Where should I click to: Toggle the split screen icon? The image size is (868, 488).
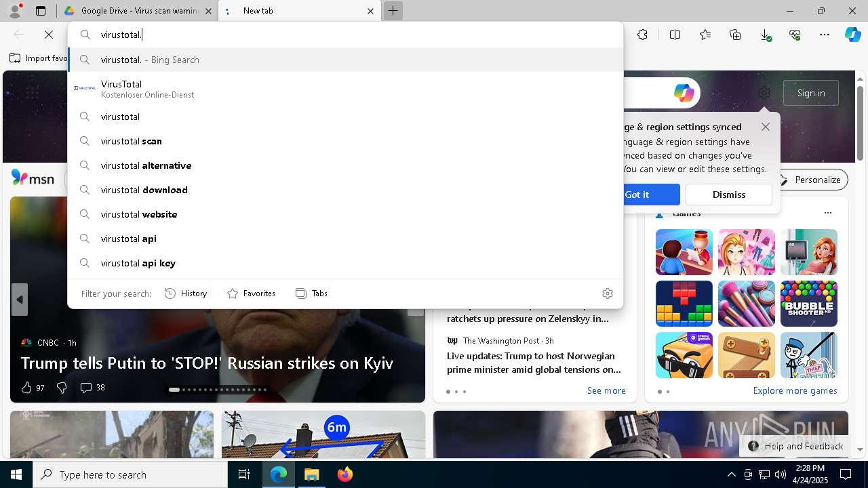(x=675, y=35)
